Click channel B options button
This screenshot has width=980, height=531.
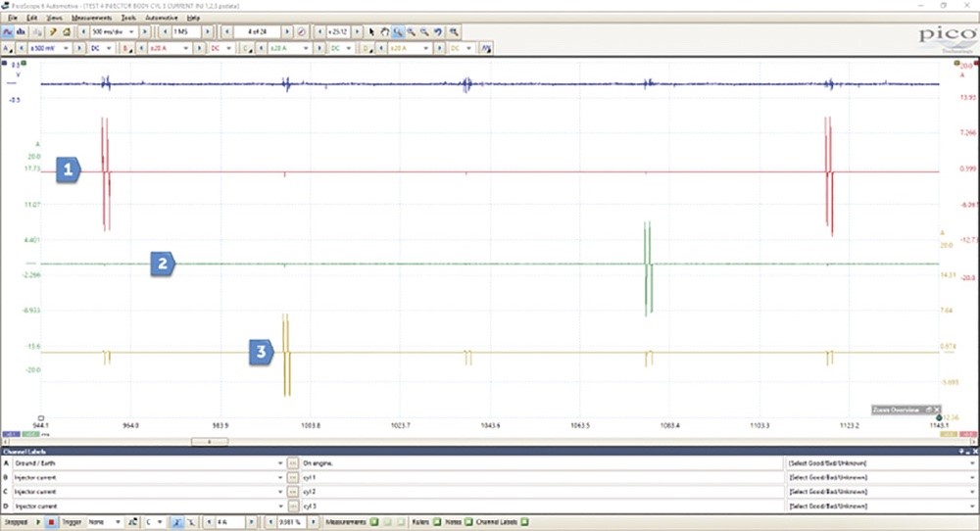point(126,47)
